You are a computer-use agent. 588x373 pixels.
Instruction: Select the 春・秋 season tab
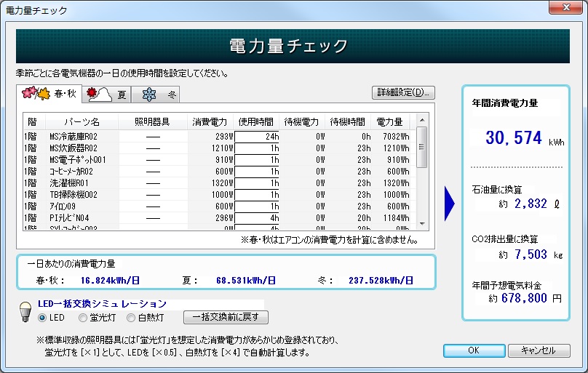pyautogui.click(x=49, y=93)
